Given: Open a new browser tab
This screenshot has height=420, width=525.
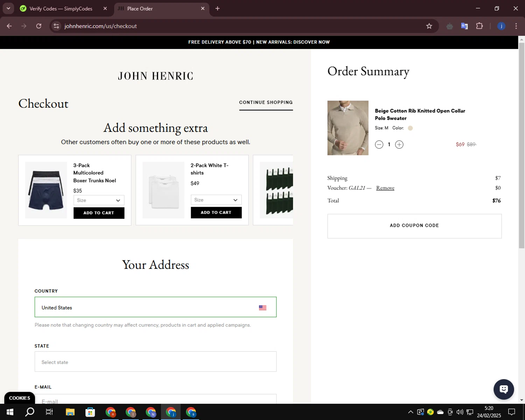Looking at the screenshot, I should click(217, 8).
